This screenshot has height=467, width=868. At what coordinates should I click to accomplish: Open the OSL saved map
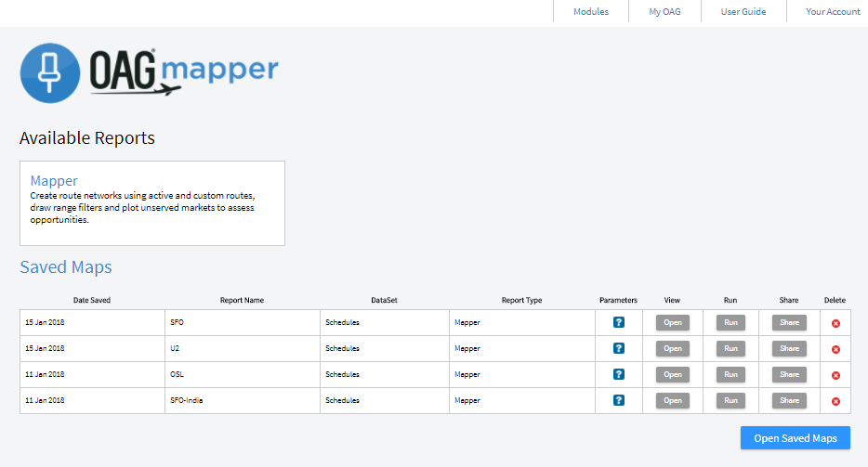point(673,374)
